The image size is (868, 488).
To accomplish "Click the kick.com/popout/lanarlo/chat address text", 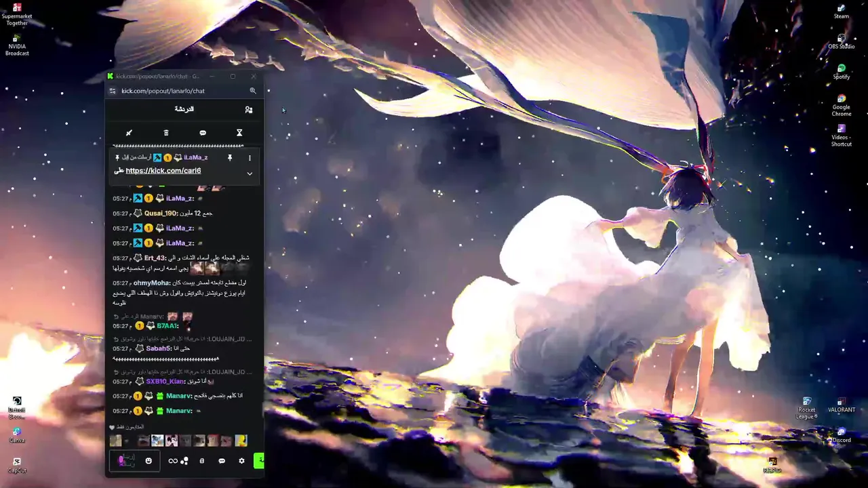I will [x=163, y=91].
